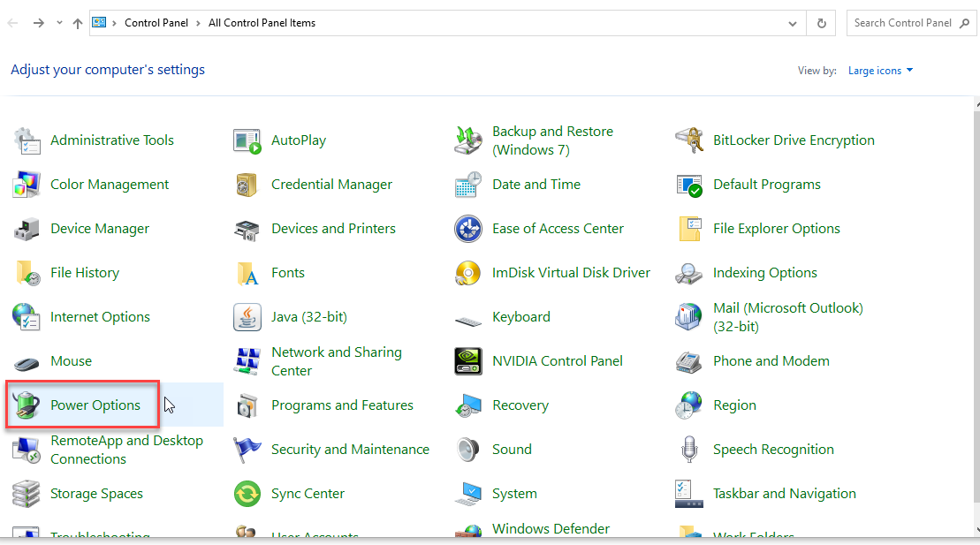980x545 pixels.
Task: Click the Search Control Panel field
Action: pos(902,23)
